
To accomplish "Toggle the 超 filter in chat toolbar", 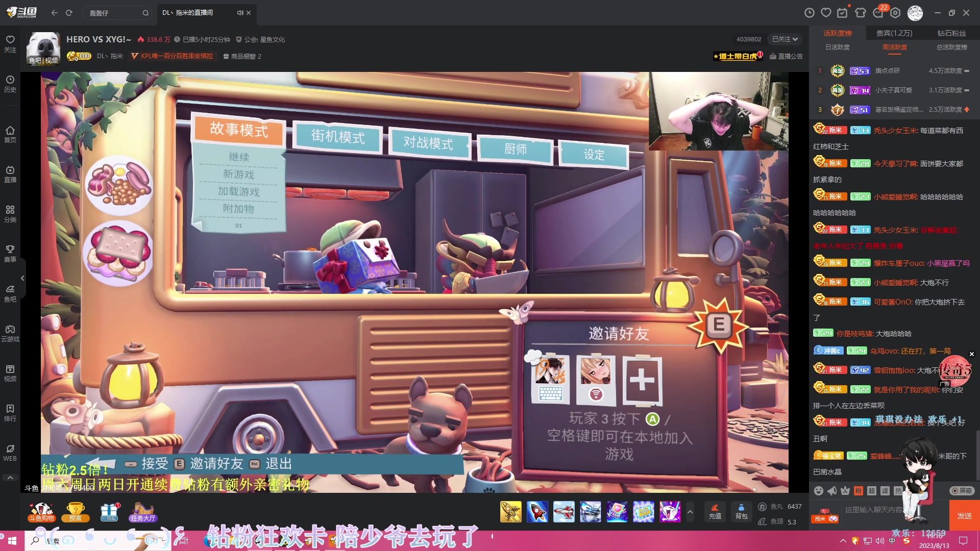I will [x=872, y=491].
